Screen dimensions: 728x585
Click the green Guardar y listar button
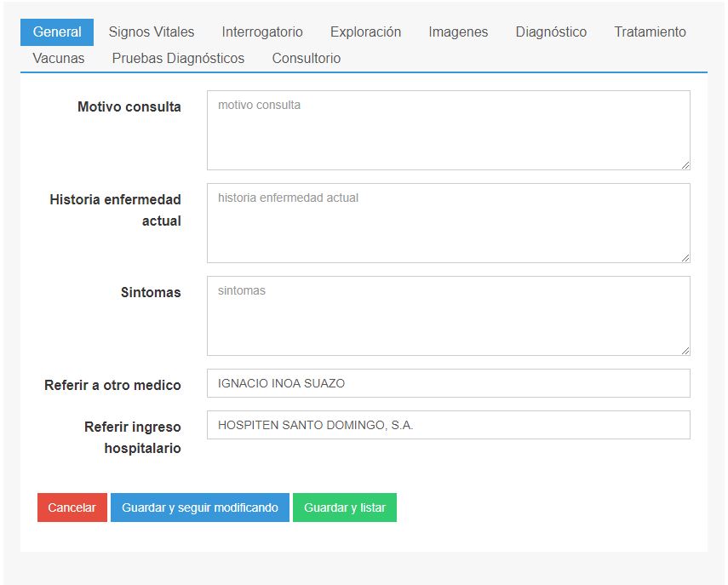tap(345, 508)
